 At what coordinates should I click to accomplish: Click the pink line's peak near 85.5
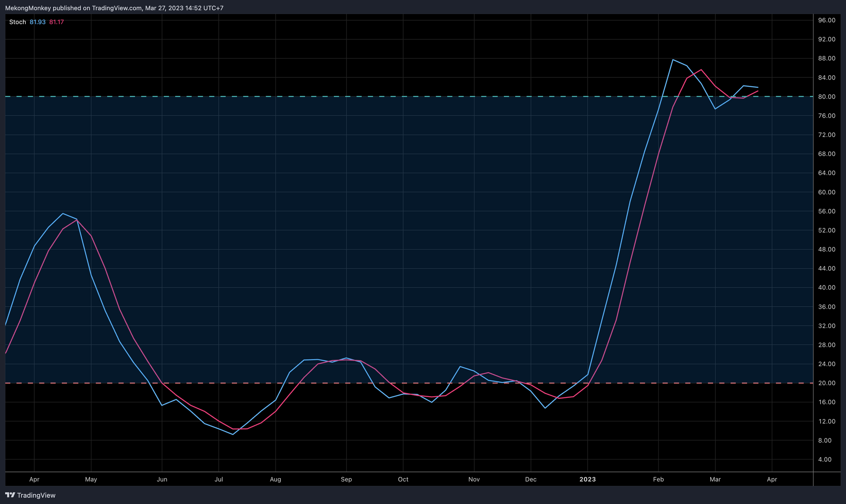pos(701,70)
